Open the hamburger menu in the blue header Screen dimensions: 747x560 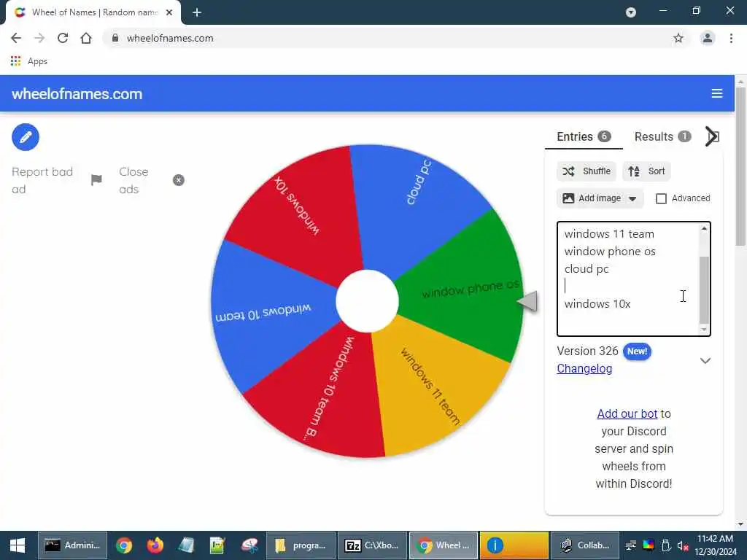click(x=716, y=94)
